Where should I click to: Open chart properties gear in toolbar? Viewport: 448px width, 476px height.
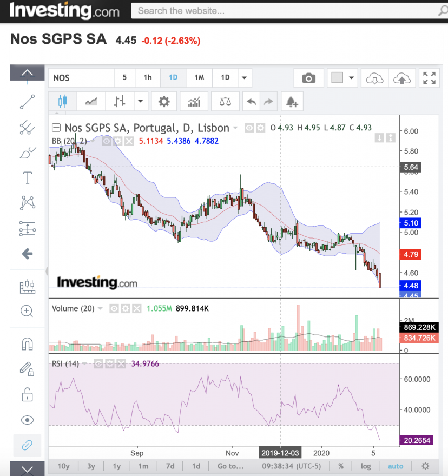pyautogui.click(x=164, y=101)
